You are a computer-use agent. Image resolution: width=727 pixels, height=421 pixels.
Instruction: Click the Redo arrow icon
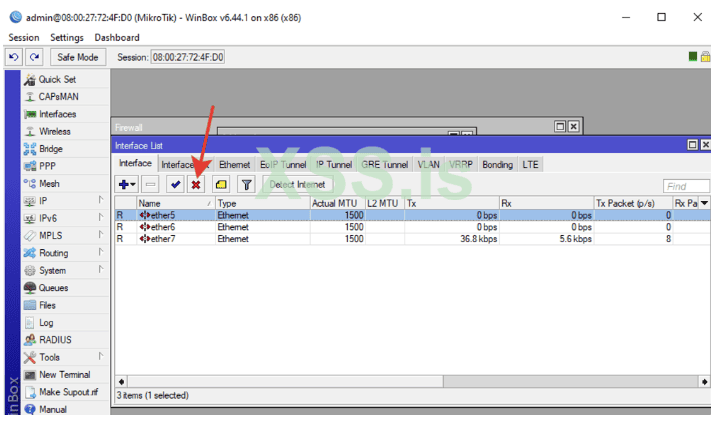pyautogui.click(x=34, y=57)
